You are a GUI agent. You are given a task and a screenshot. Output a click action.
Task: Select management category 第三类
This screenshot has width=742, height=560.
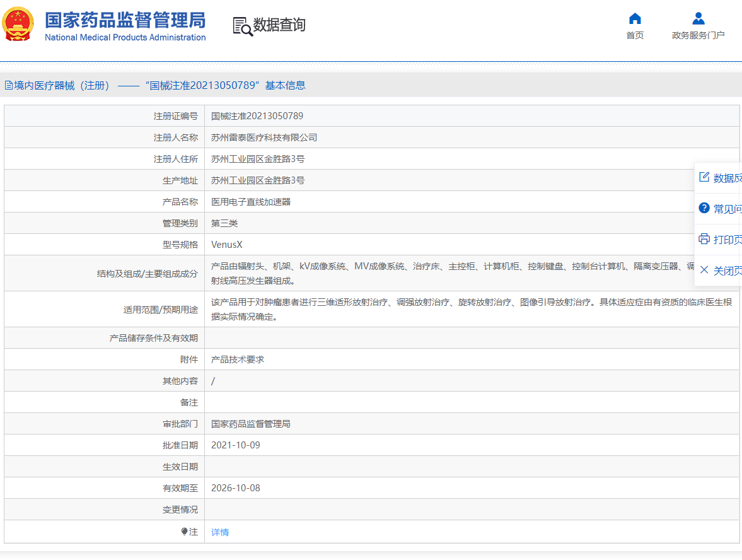click(x=224, y=223)
